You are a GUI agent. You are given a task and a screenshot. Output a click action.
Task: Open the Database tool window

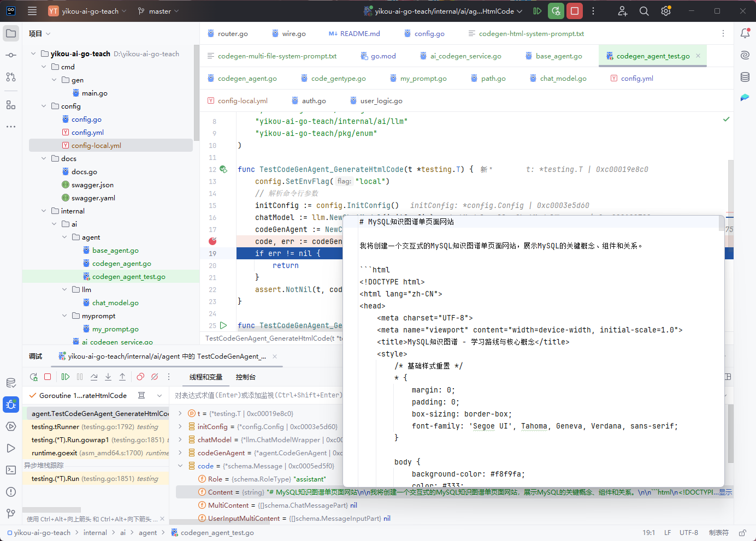pos(745,77)
